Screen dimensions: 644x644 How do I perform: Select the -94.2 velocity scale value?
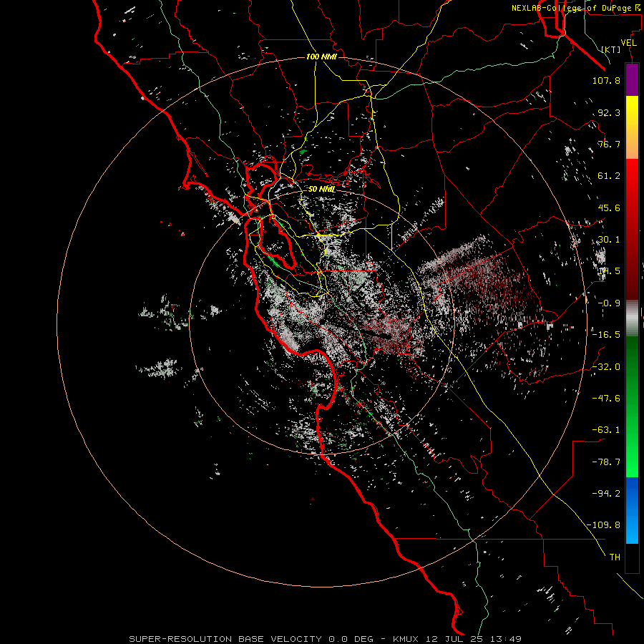tap(606, 493)
